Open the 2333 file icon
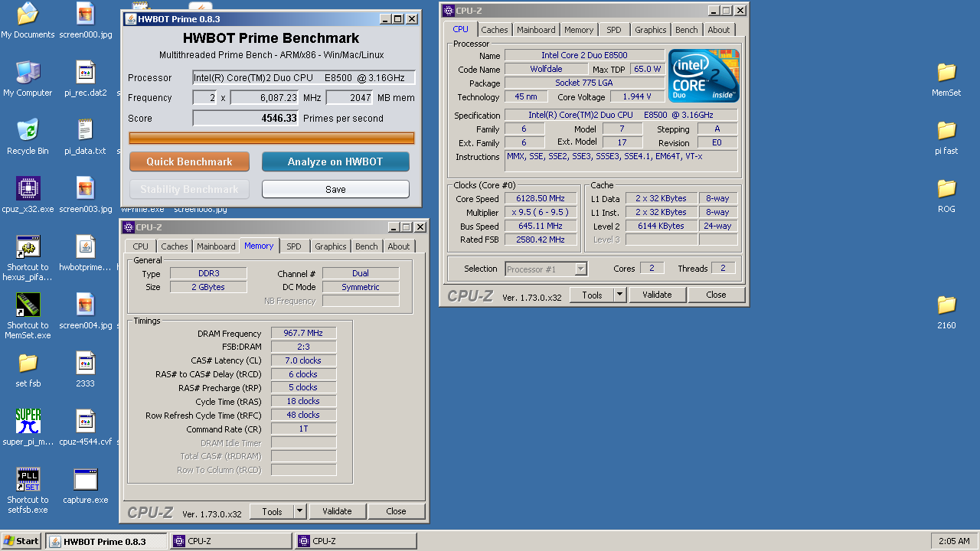 (85, 363)
